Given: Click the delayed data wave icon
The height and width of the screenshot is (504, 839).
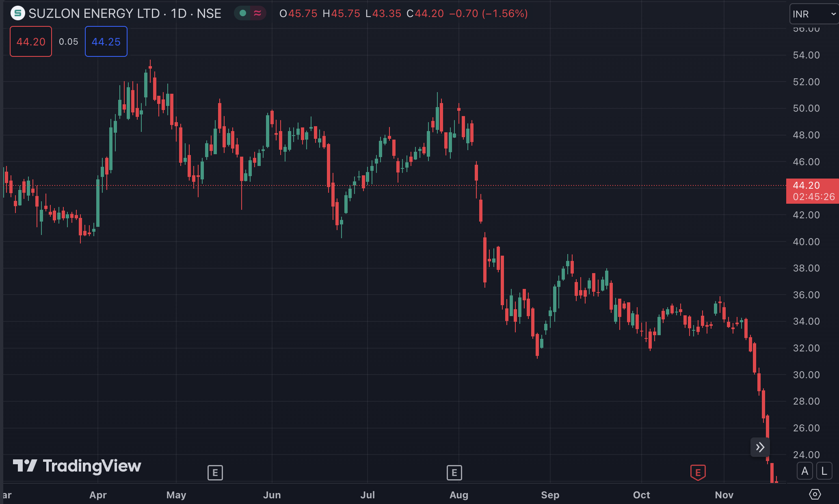Looking at the screenshot, I should point(257,13).
